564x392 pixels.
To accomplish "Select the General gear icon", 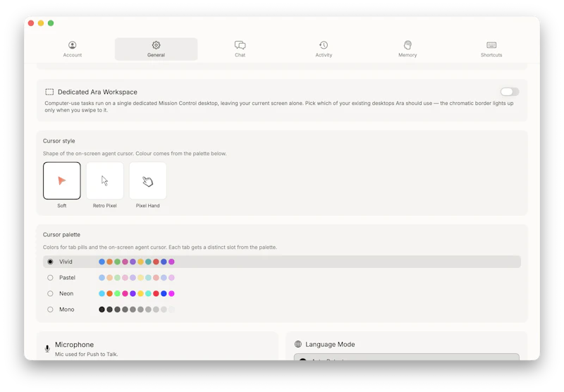I will [x=156, y=45].
